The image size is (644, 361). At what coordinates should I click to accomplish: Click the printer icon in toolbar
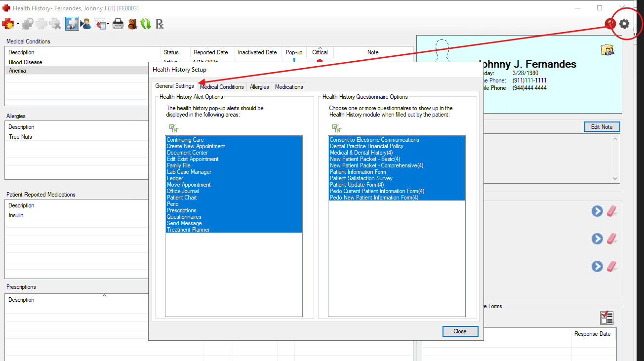118,23
